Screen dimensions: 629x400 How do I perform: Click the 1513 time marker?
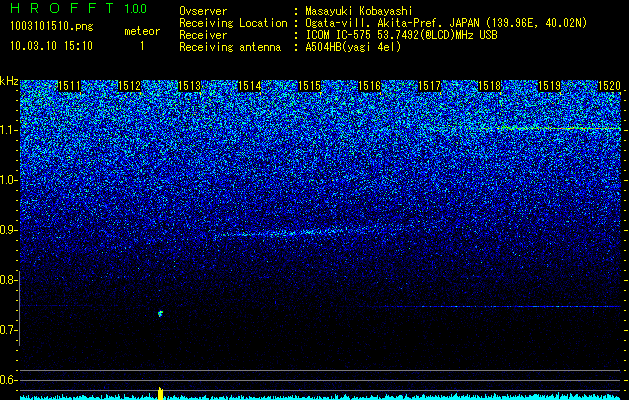[x=189, y=86]
